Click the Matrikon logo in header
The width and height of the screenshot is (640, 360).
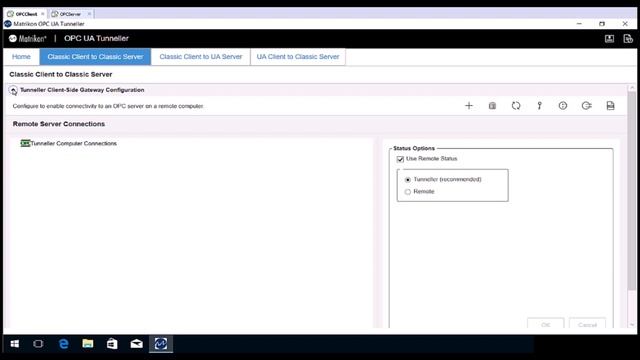28,38
